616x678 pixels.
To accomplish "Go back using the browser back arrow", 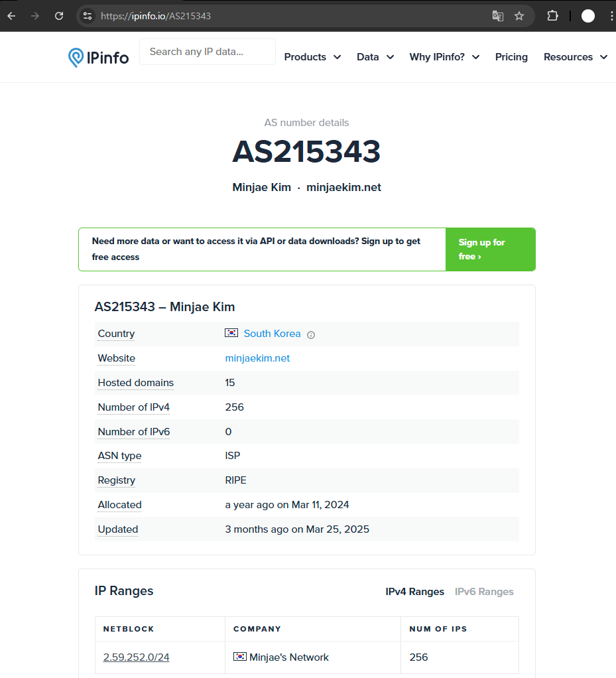I will [12, 16].
